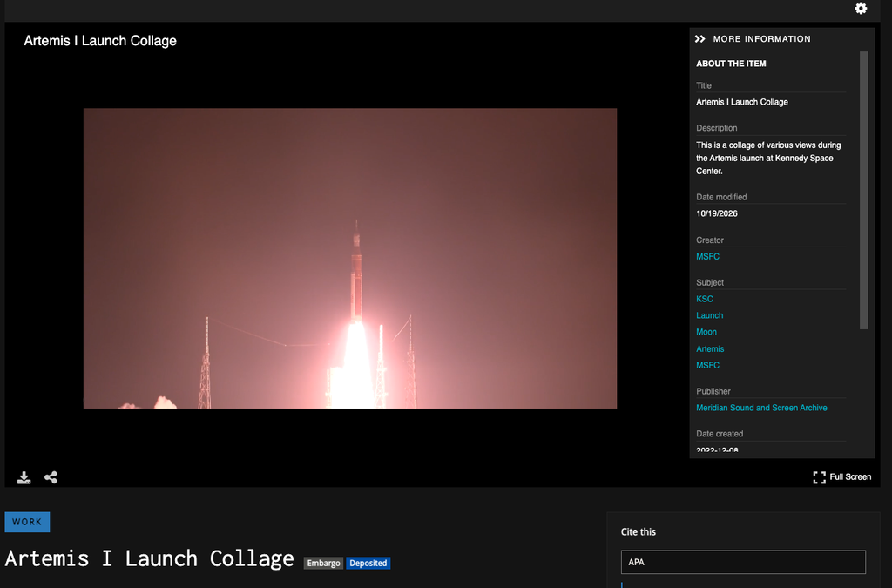This screenshot has width=892, height=588.
Task: Click the Title value in the information panel
Action: [742, 102]
